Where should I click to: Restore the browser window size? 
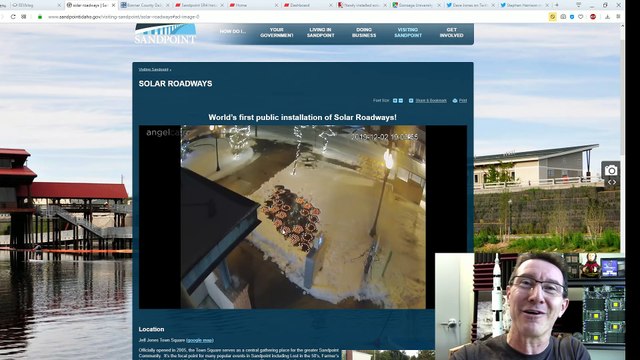tap(605, 5)
